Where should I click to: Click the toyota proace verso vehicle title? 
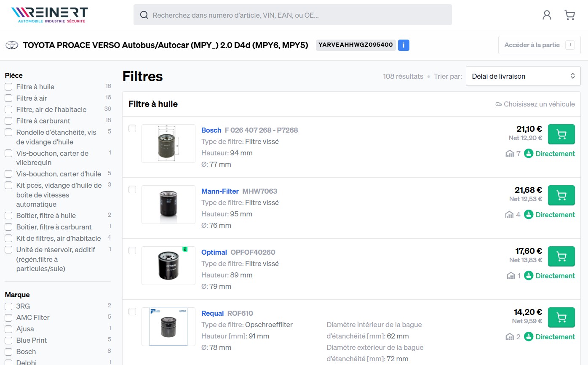[166, 45]
